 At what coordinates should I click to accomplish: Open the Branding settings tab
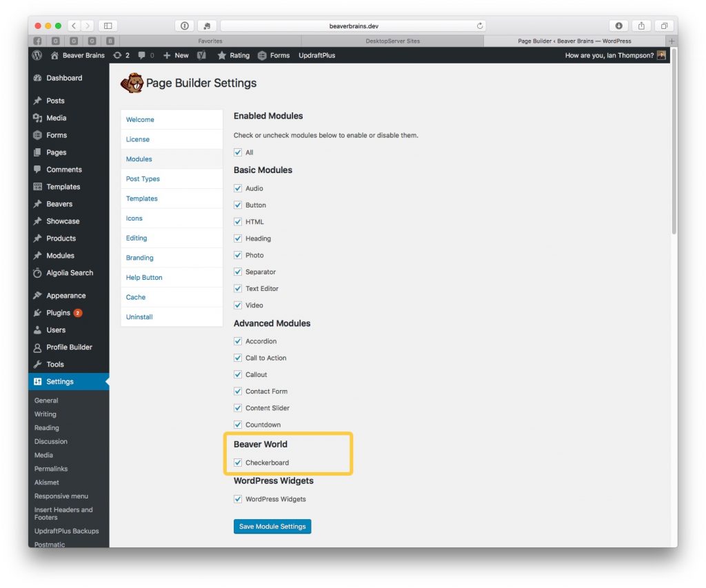(x=172, y=258)
